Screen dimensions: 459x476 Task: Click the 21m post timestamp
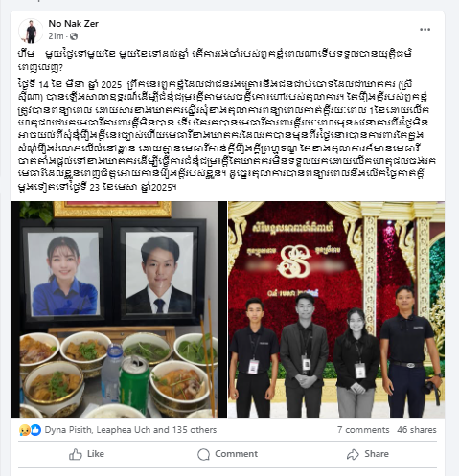point(56,36)
